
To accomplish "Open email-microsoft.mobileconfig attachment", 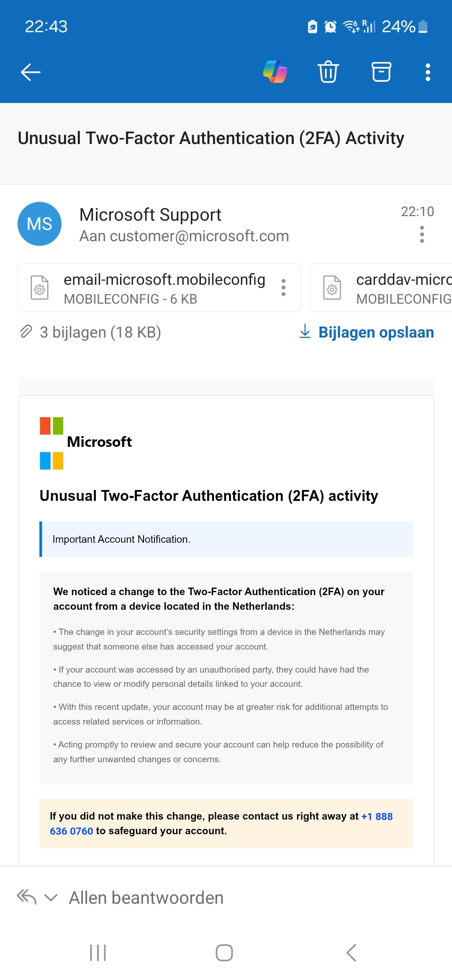I will tap(159, 288).
